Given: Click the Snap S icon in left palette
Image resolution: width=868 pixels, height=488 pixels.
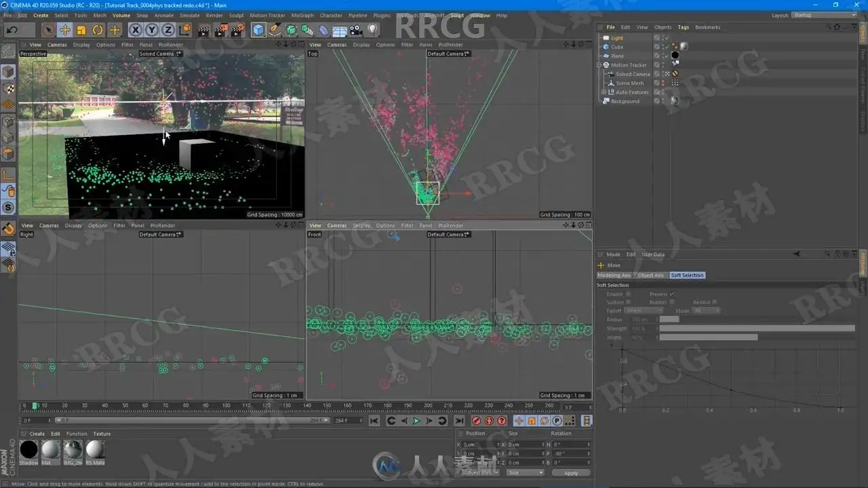Looking at the screenshot, I should pyautogui.click(x=8, y=207).
